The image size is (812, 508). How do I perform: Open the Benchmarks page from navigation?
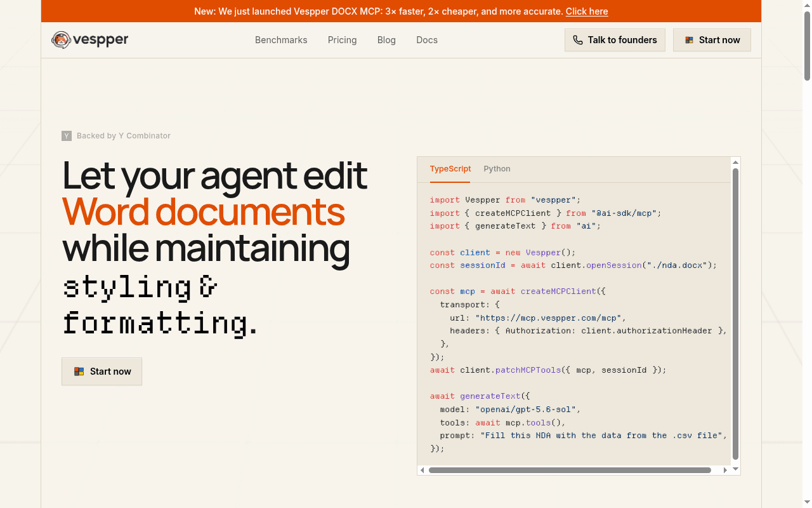(281, 40)
